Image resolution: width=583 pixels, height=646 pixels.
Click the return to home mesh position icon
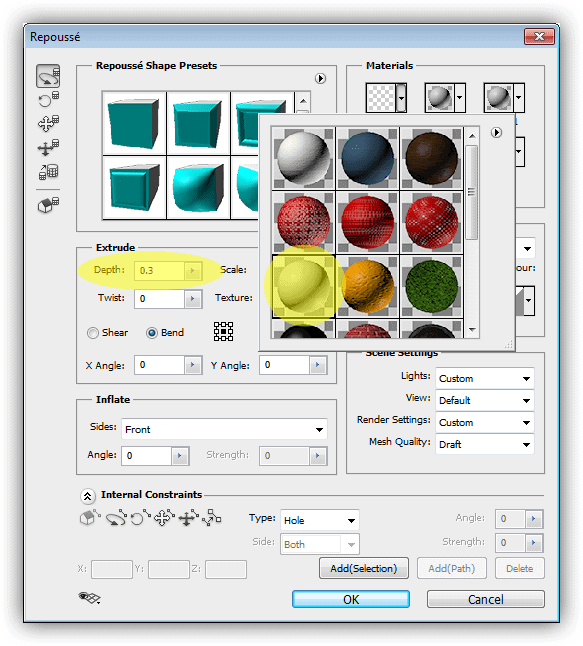click(48, 204)
